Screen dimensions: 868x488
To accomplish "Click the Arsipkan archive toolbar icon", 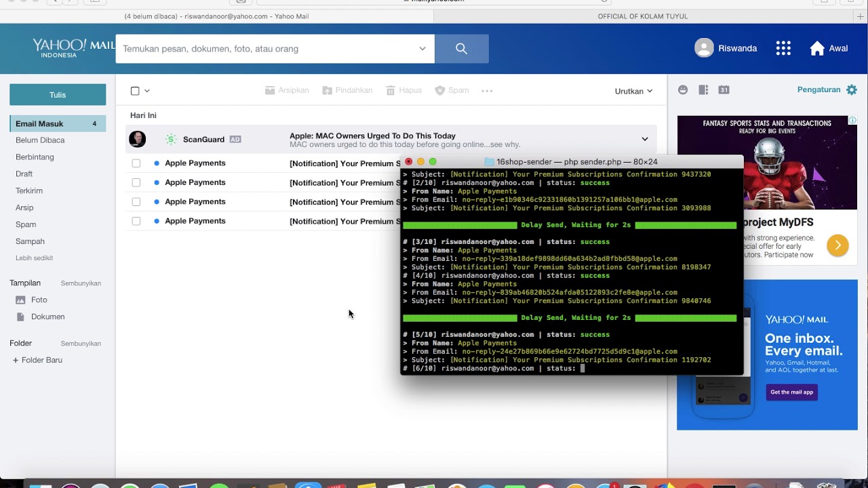I will (270, 90).
